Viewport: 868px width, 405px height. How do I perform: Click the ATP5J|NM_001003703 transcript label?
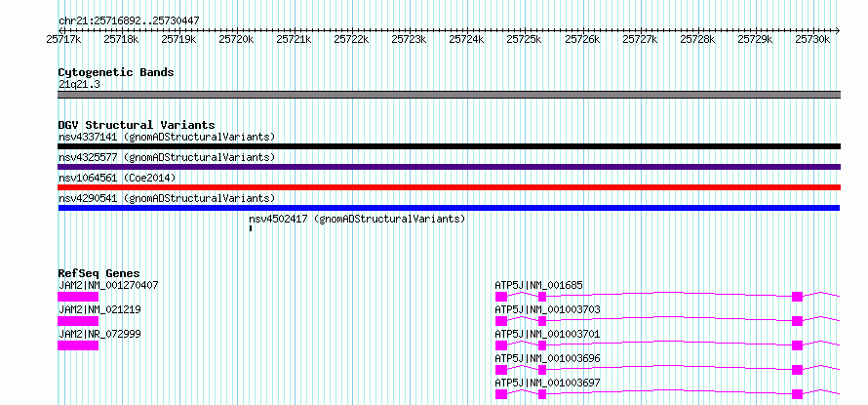tap(547, 309)
